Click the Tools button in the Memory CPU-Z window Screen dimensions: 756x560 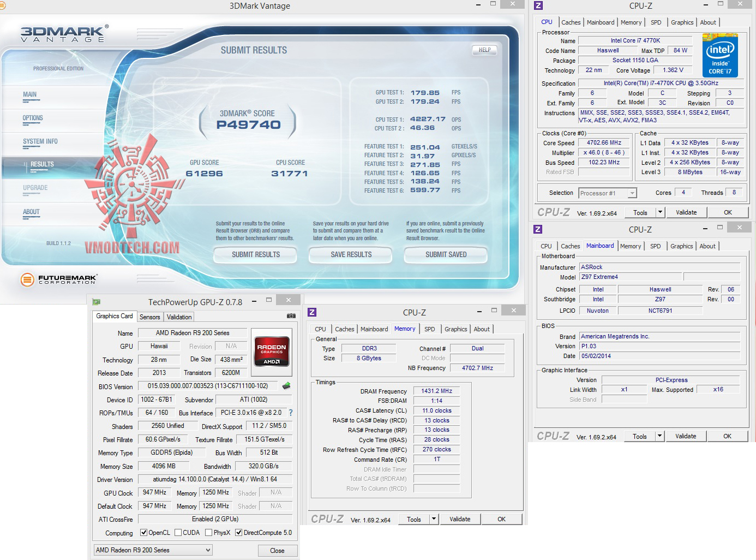click(414, 519)
